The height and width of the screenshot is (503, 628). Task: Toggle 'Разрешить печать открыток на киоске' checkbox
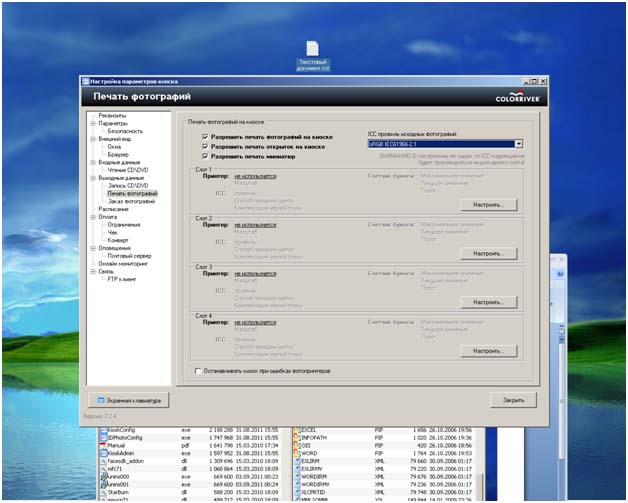pyautogui.click(x=205, y=146)
